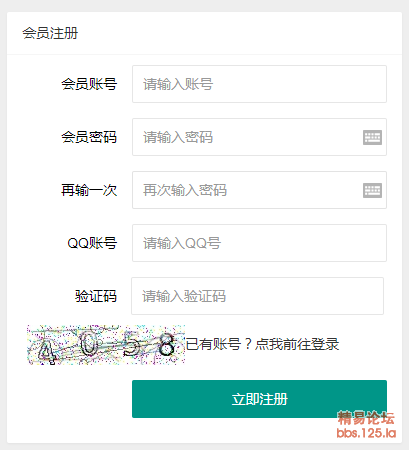Click the 再输一次 field label
409x450 pixels.
(89, 190)
